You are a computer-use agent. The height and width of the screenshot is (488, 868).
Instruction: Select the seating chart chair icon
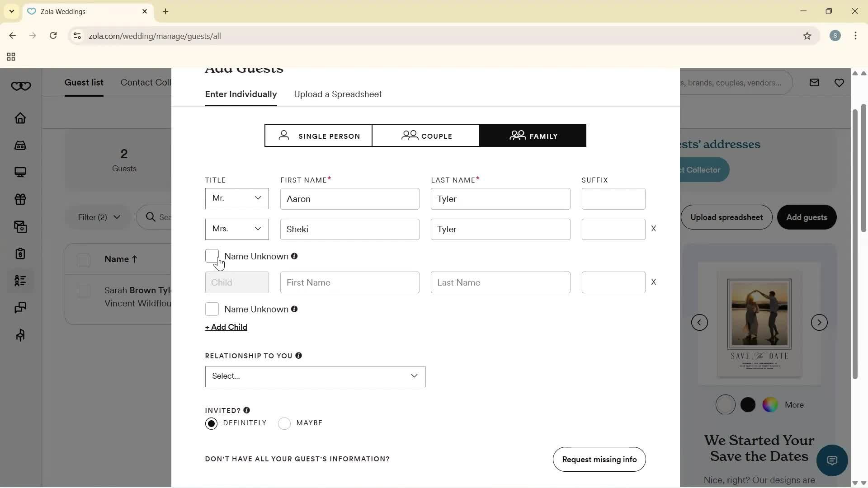coord(20,335)
